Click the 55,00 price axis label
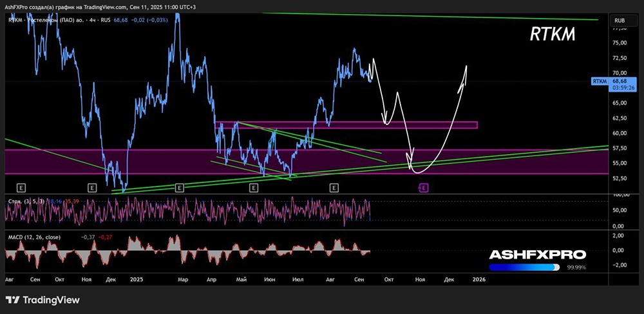The image size is (644, 314). pos(620,163)
